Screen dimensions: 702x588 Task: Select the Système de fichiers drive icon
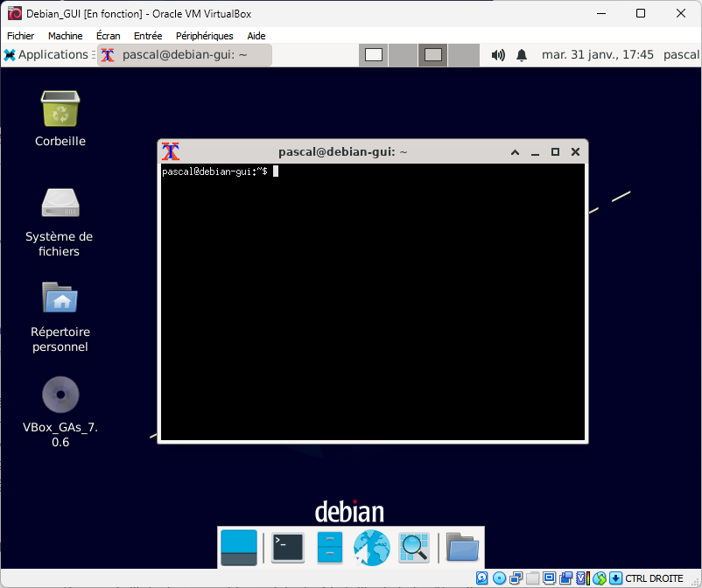point(60,203)
